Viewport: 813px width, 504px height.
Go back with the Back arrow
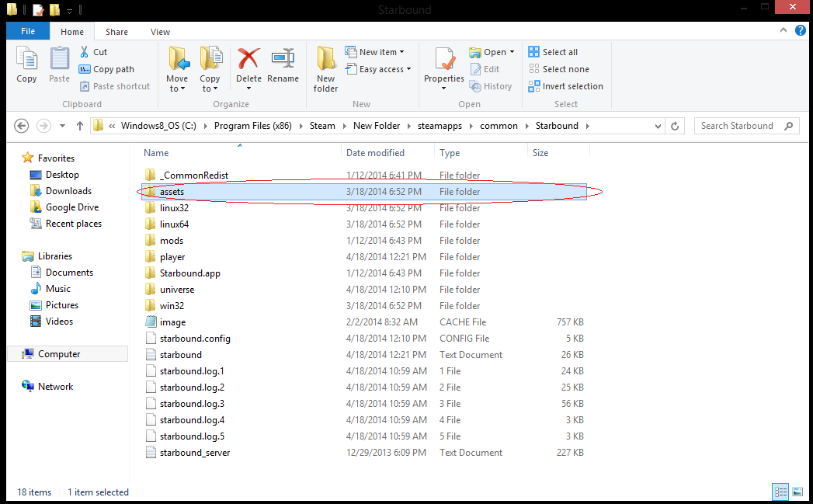point(21,126)
